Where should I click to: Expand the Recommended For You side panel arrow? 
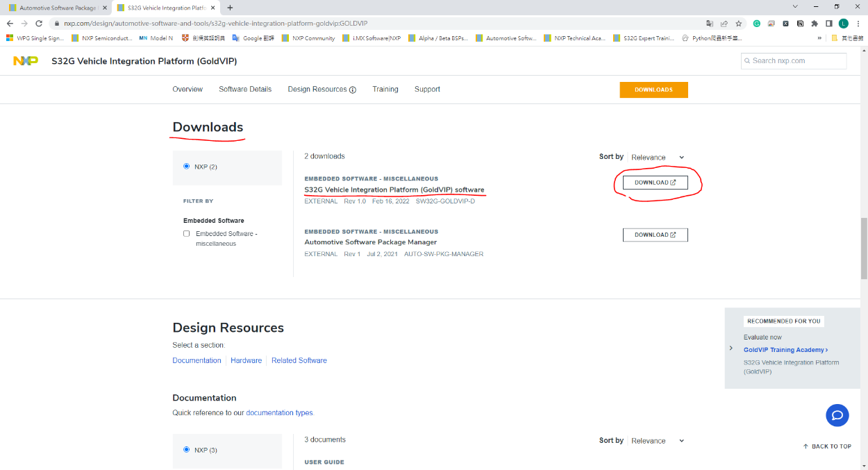pos(731,348)
